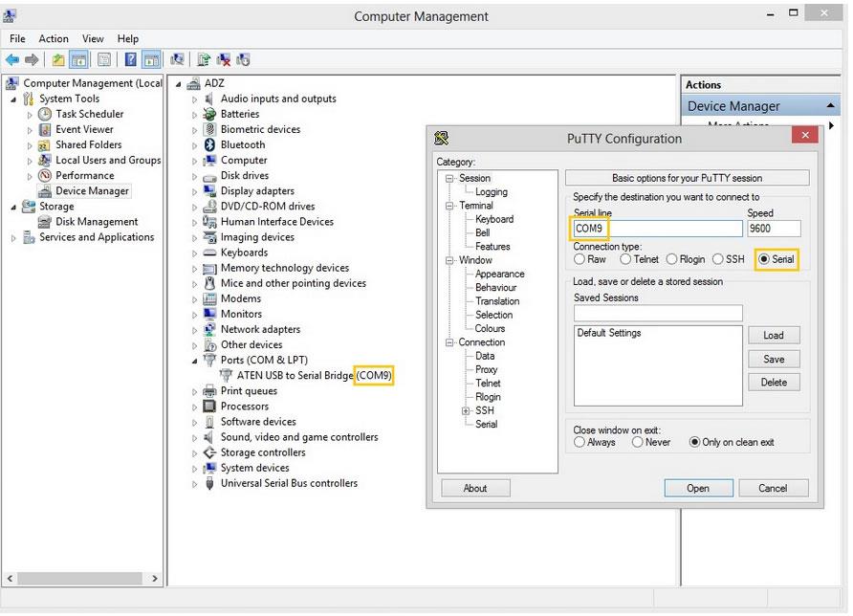Click the blue Back arrow in toolbar
Viewport: 853px width, 616px height.
tap(12, 59)
